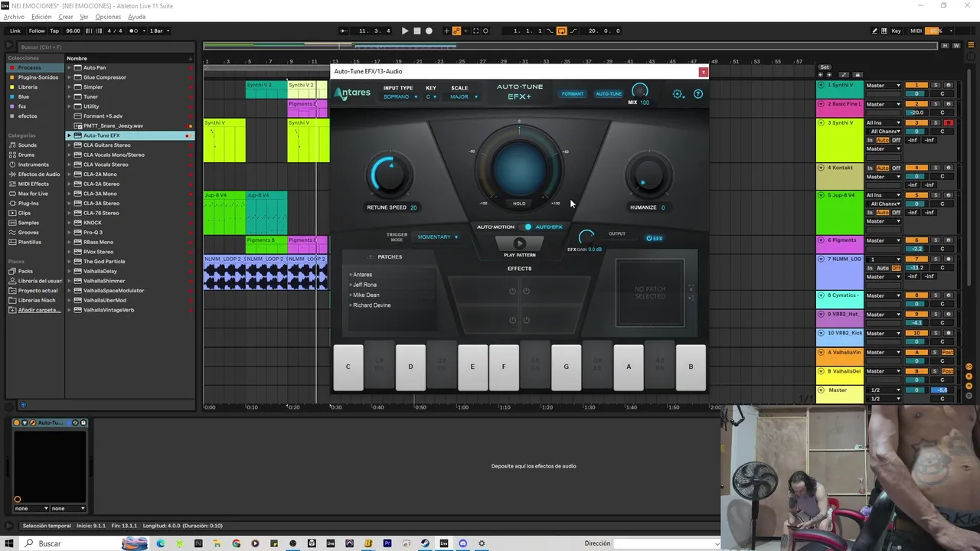980x551 pixels.
Task: Open Discord from the Windows taskbar
Action: [462, 543]
